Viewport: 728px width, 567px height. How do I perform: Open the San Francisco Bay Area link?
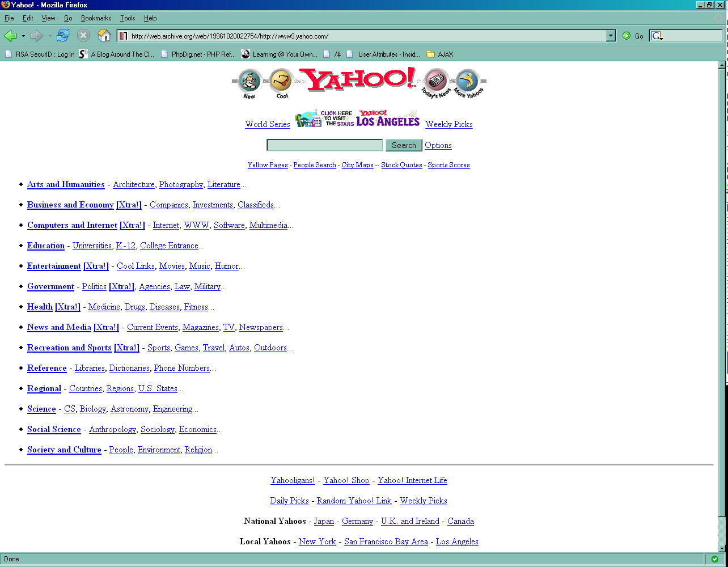tap(386, 541)
